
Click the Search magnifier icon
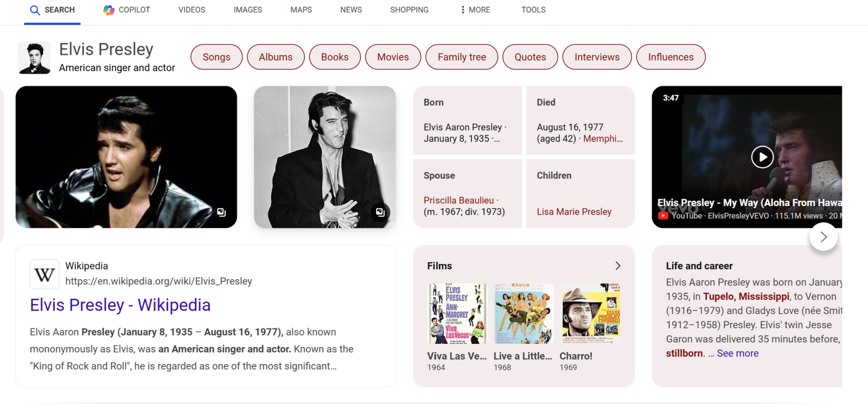click(x=35, y=10)
